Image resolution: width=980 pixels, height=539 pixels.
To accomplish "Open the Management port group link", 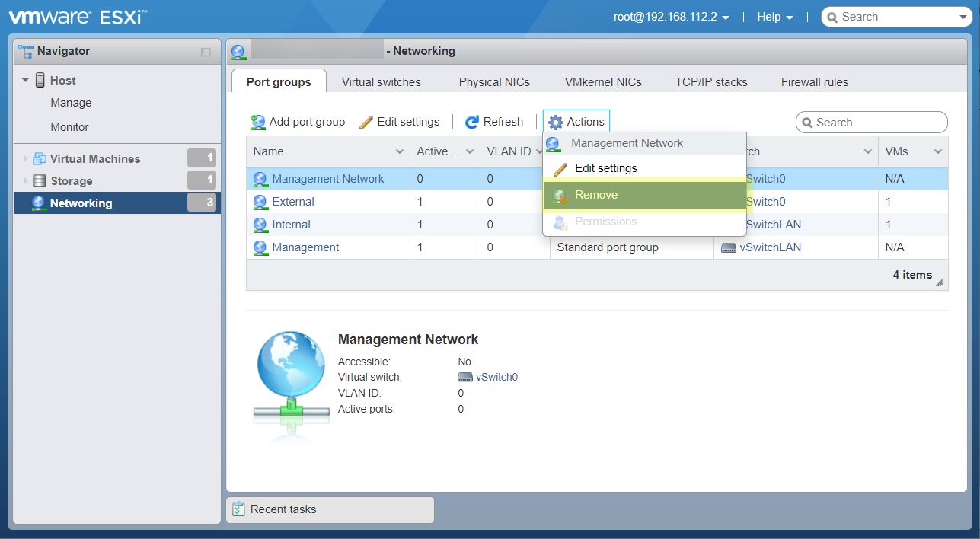I will 306,247.
